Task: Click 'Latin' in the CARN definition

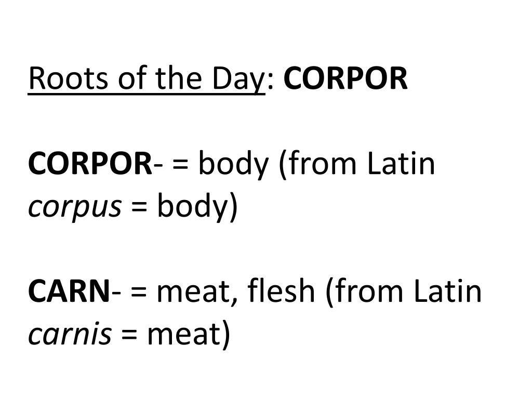Action: [x=448, y=291]
